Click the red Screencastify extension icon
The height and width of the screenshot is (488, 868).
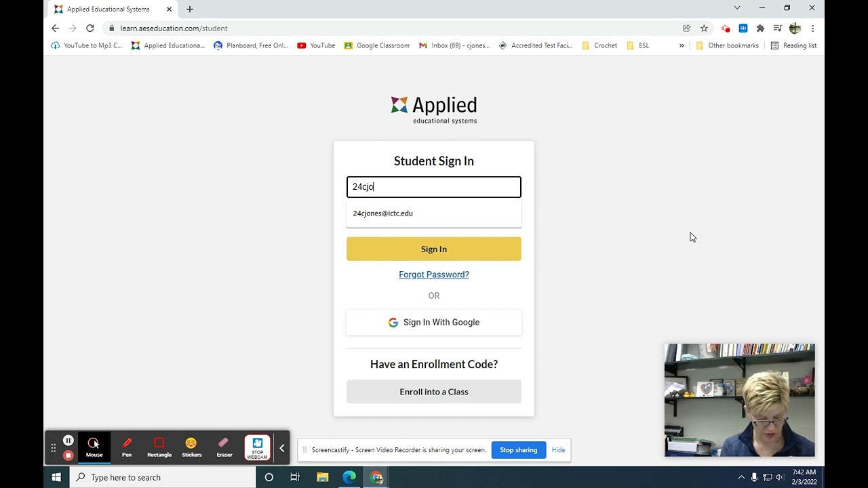pyautogui.click(x=726, y=28)
